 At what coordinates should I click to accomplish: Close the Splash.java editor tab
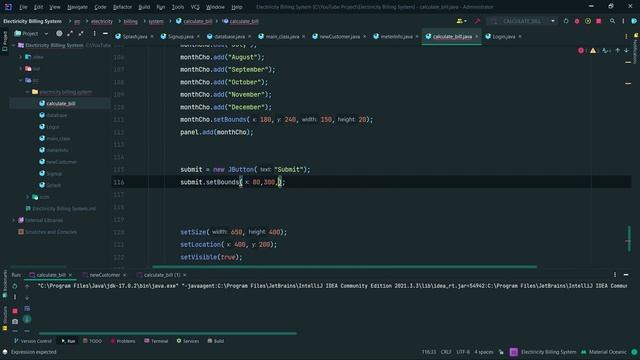click(152, 36)
